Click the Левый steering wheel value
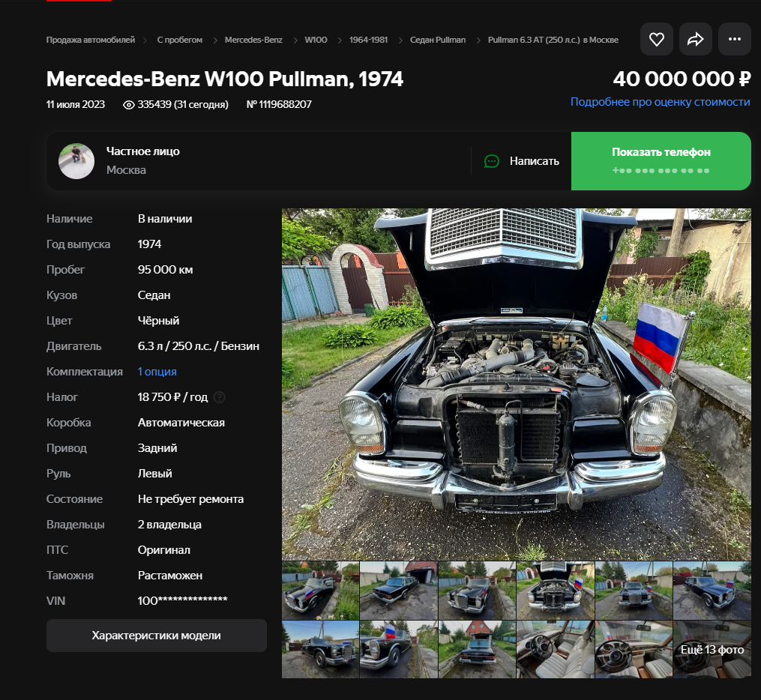 pos(154,474)
